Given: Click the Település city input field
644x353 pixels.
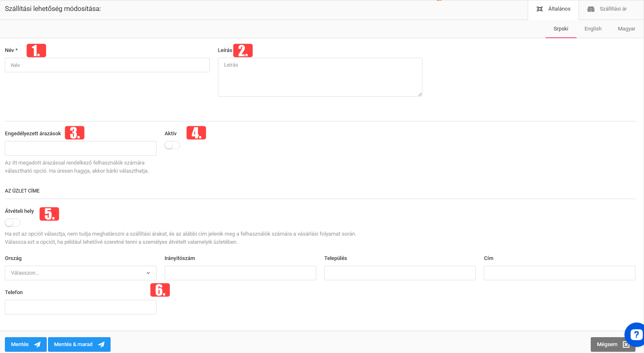Looking at the screenshot, I should point(400,273).
